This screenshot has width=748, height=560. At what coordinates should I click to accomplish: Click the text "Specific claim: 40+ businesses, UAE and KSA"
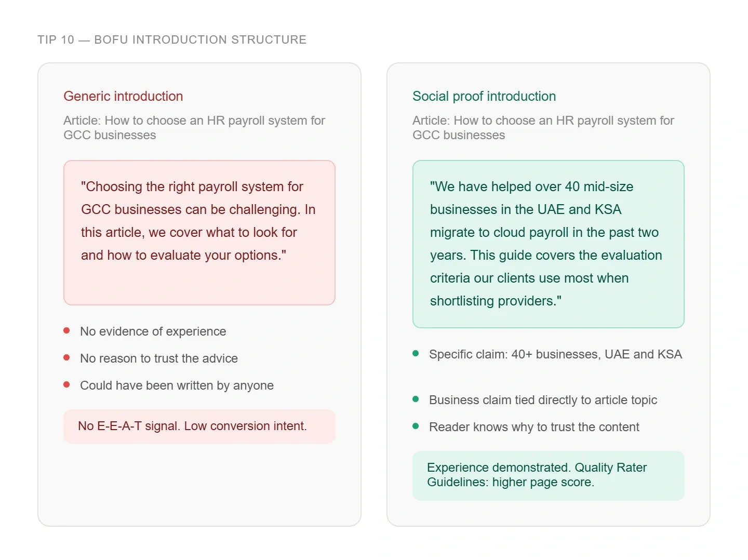[x=555, y=354]
